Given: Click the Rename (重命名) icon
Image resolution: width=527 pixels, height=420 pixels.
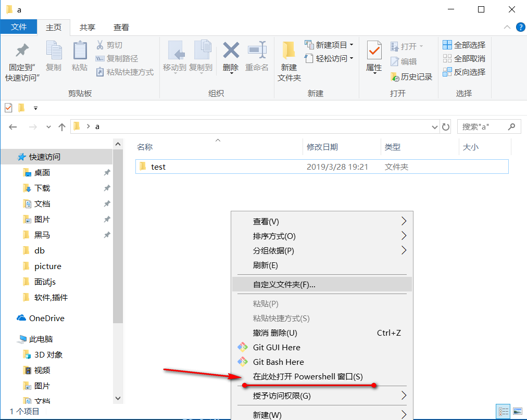Looking at the screenshot, I should click(257, 56).
